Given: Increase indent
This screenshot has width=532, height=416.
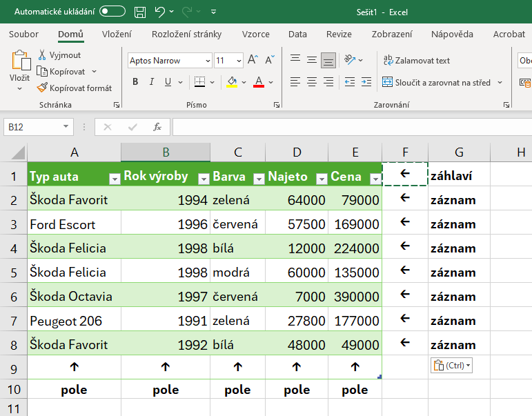Looking at the screenshot, I should pyautogui.click(x=366, y=82).
